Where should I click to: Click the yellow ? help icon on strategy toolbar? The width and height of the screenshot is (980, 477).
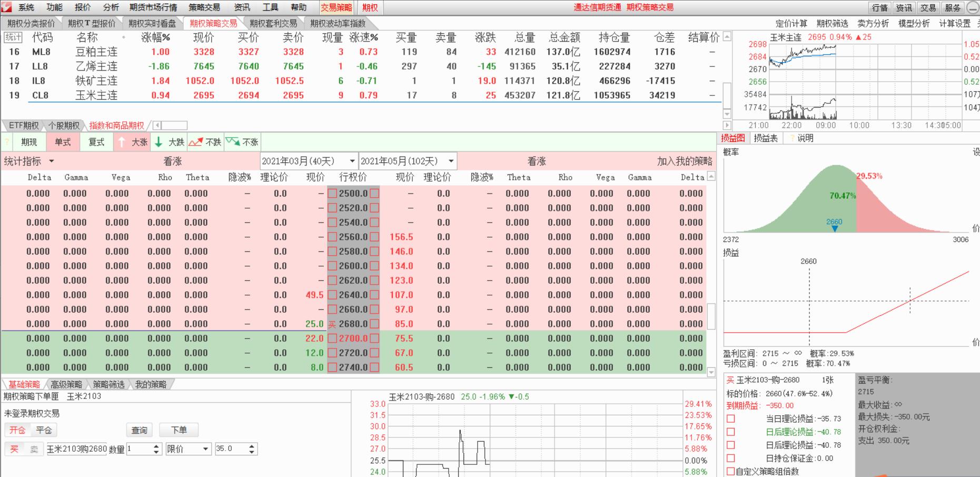pos(5,142)
